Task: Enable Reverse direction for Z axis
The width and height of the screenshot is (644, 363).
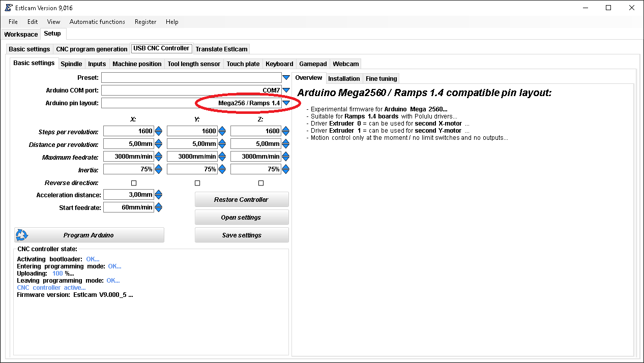Action: pos(261,183)
